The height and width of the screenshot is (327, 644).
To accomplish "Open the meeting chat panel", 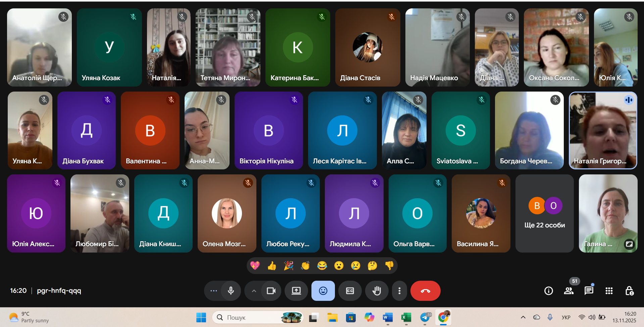I will pyautogui.click(x=589, y=291).
